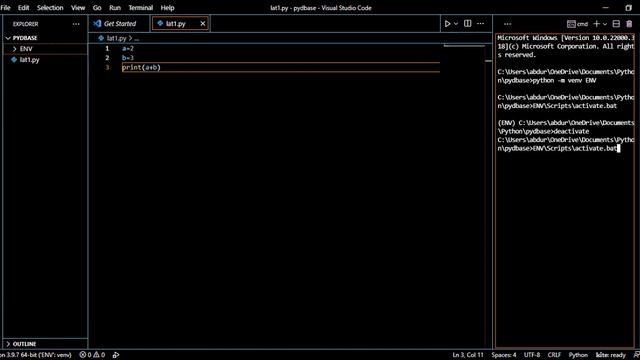Collapse the PYDBASE folder section
This screenshot has height=360, width=640.
[x=45, y=38]
